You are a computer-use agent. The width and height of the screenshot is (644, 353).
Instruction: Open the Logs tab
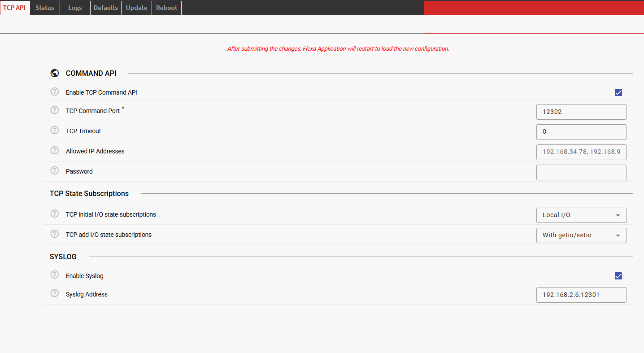(75, 8)
